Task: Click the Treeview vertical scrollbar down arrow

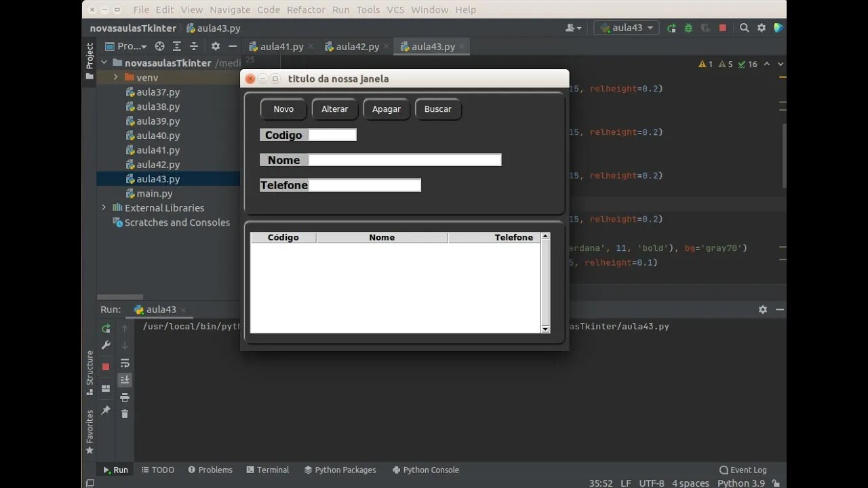Action: tap(545, 329)
